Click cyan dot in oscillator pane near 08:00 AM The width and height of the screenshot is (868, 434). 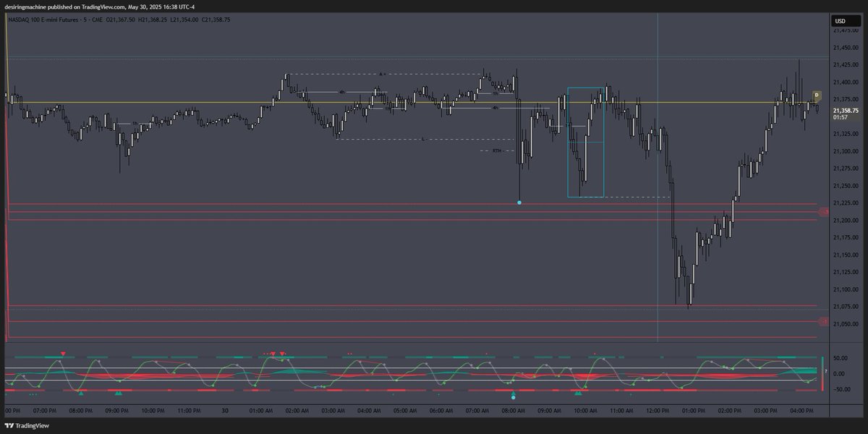(513, 397)
